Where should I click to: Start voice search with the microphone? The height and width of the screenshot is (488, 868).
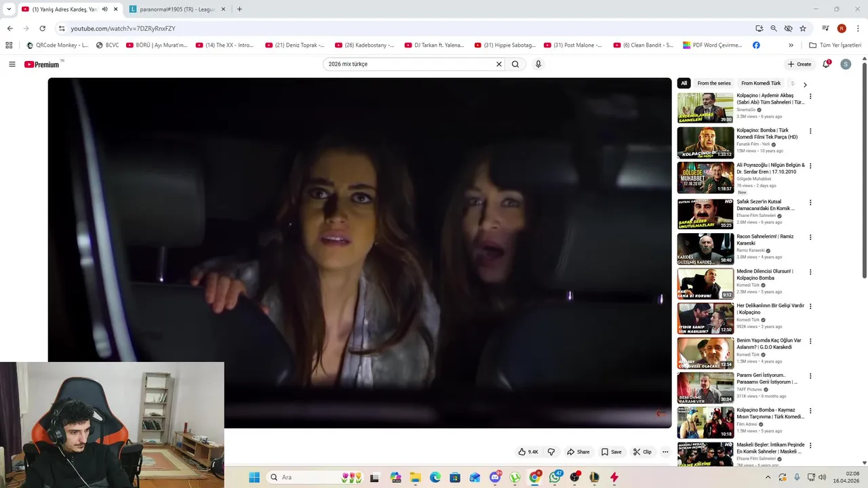pyautogui.click(x=538, y=64)
